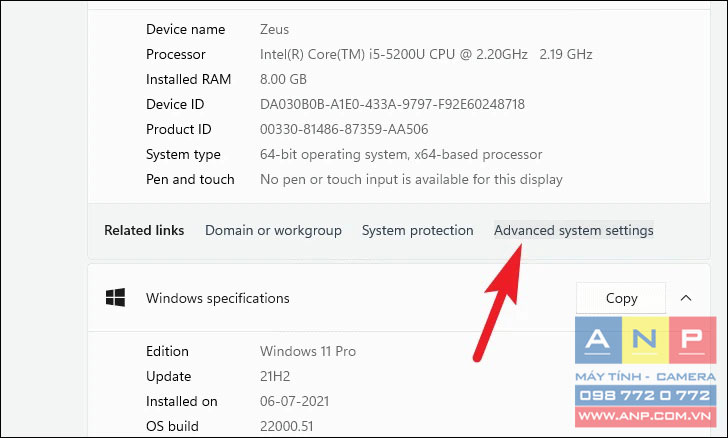The width and height of the screenshot is (728, 438).
Task: Click the installed on date 06-07-2021
Action: pos(294,401)
